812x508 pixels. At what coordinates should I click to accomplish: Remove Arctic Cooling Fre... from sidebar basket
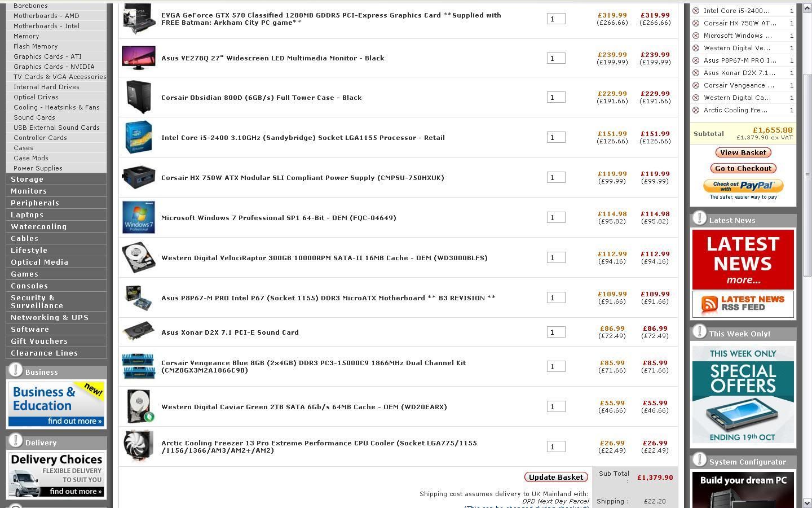click(x=696, y=110)
